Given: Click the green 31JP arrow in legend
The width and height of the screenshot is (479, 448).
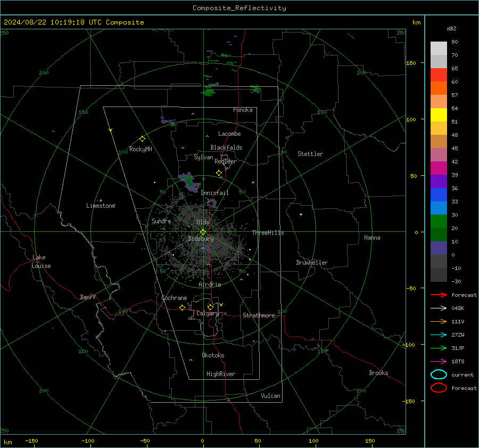Looking at the screenshot, I should point(439,348).
